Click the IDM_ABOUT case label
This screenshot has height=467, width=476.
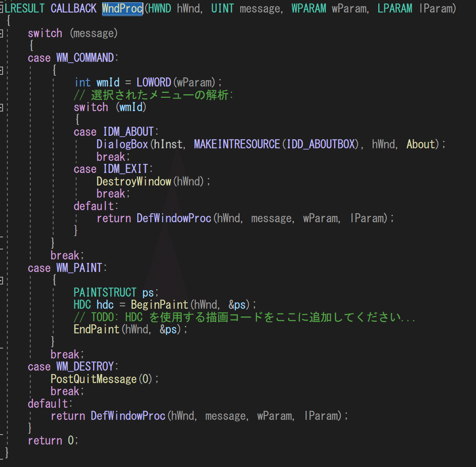tap(128, 132)
